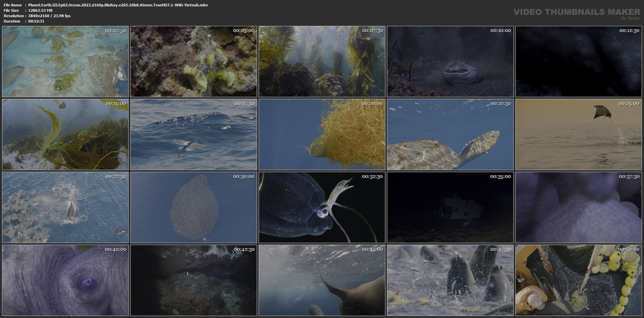The image size is (644, 318).
Task: Select the purple thumbnail at 00:37:30
Action: (579, 207)
